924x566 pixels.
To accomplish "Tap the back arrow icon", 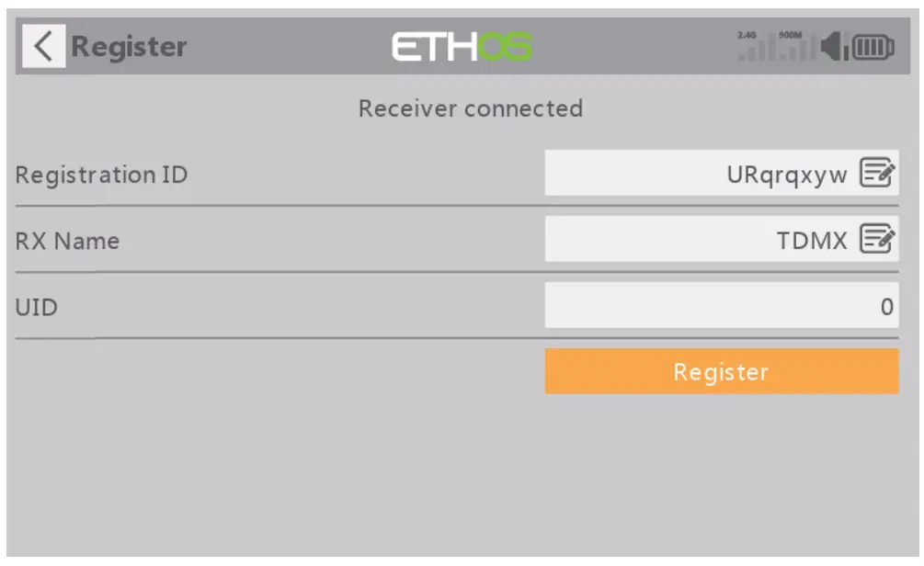I will (41, 46).
